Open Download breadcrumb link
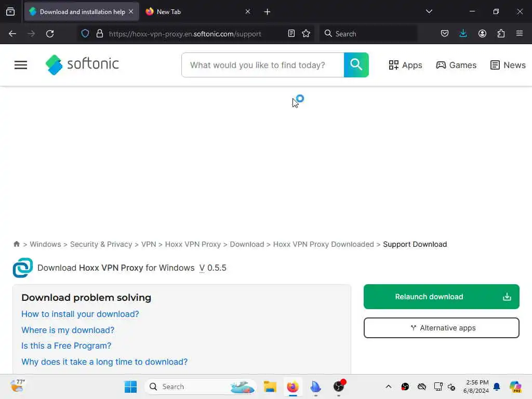This screenshot has width=532, height=399. coord(247,244)
